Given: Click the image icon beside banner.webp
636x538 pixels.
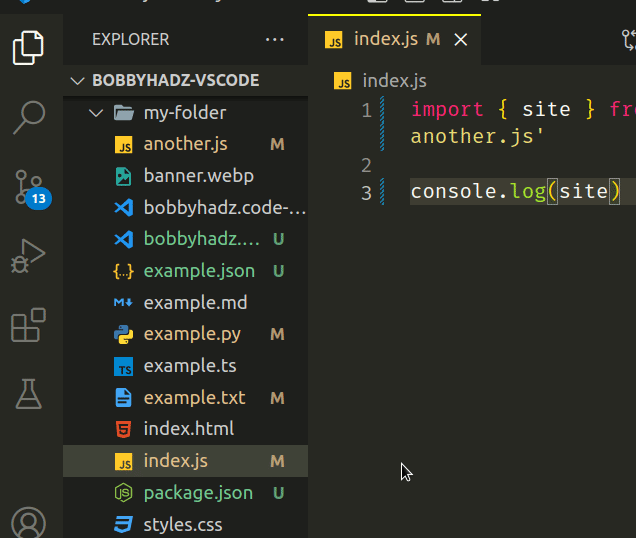Looking at the screenshot, I should coord(123,176).
